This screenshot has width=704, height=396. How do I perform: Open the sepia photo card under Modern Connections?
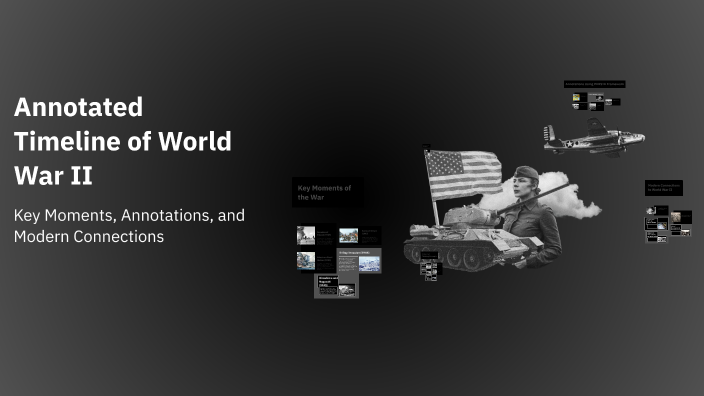pos(681,217)
